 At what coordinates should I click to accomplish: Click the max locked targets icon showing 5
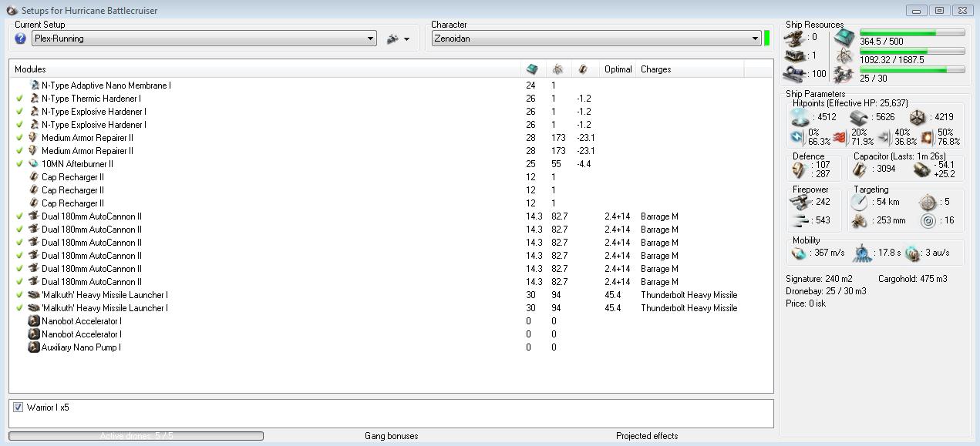pos(928,202)
